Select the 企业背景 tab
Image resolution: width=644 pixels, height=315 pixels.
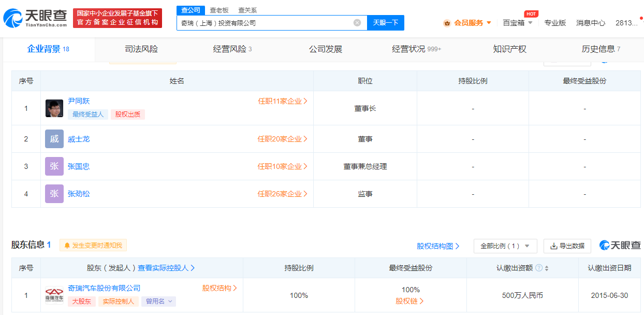pyautogui.click(x=48, y=49)
